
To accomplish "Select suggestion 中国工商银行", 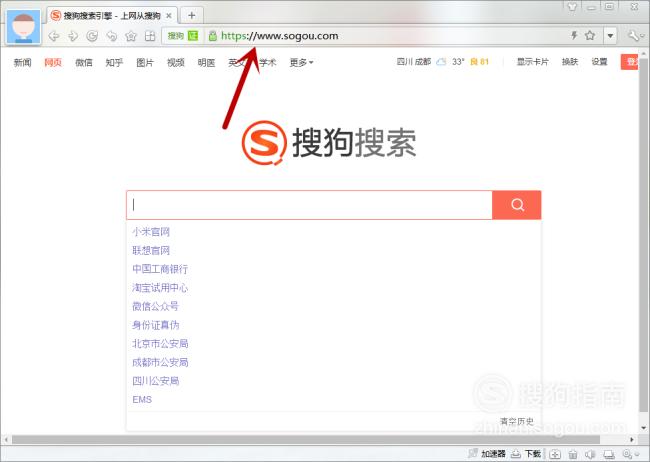I will tap(160, 269).
